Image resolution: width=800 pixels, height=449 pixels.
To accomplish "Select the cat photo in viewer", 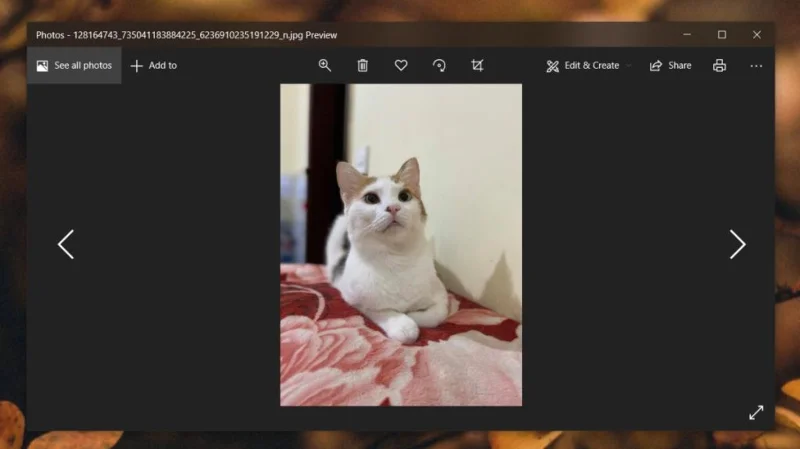I will pyautogui.click(x=401, y=245).
